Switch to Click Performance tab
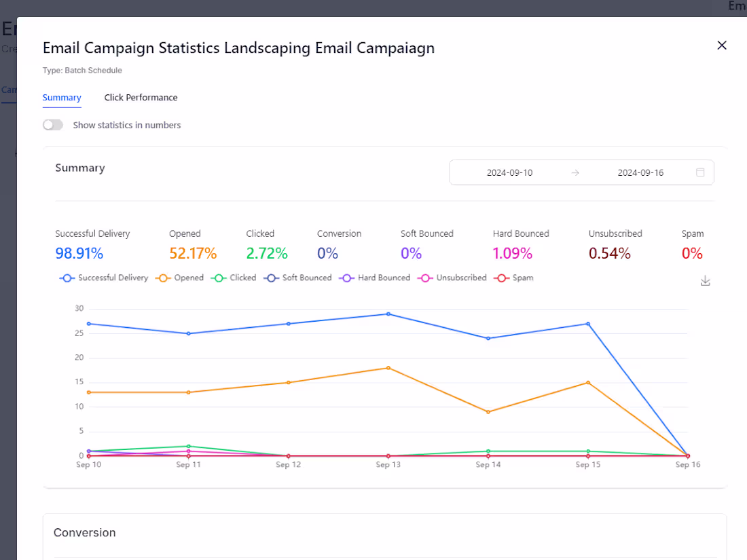 pyautogui.click(x=141, y=98)
